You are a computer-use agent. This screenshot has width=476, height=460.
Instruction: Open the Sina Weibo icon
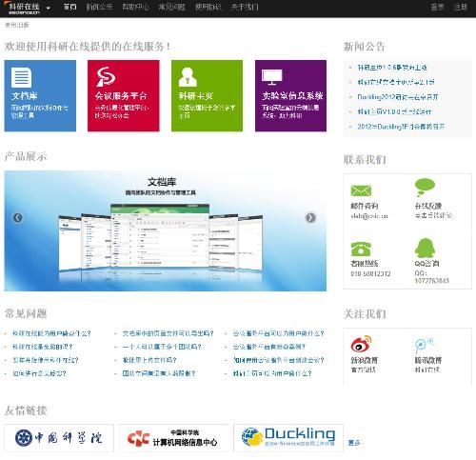(x=361, y=344)
